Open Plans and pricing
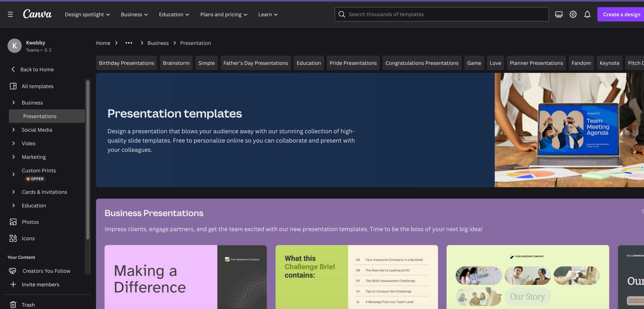This screenshot has width=644, height=309. 223,14
